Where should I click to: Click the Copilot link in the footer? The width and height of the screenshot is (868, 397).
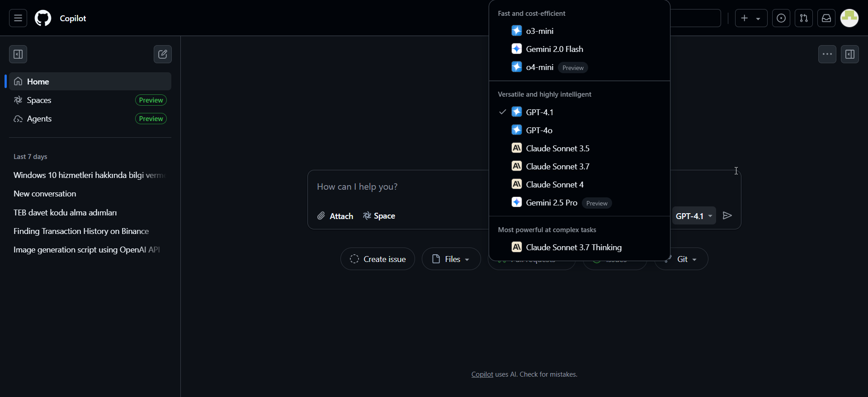pos(482,374)
